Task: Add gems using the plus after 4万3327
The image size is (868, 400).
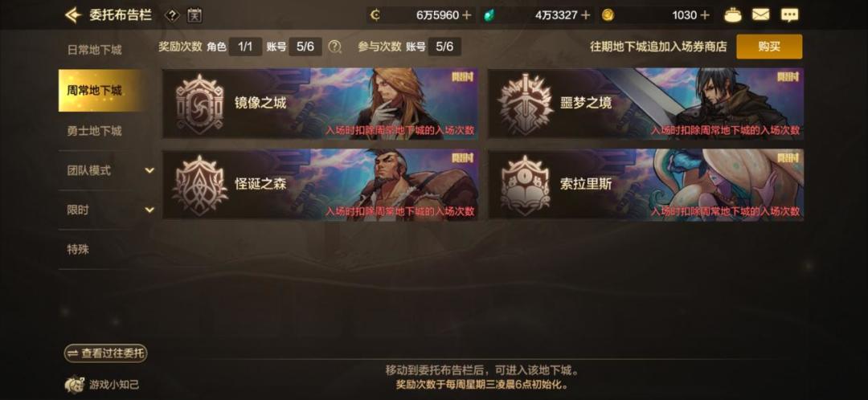Action: pos(586,15)
